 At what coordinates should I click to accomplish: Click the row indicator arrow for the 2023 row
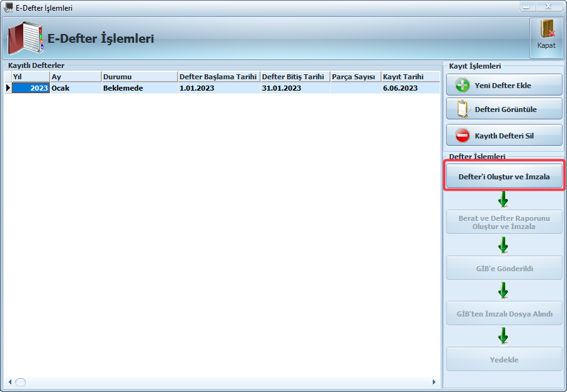[x=8, y=88]
